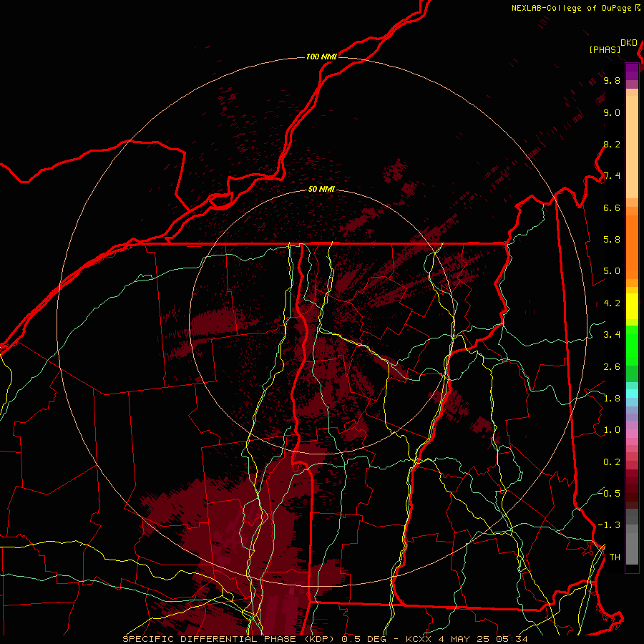Click the 3.4 value on the scale

[612, 335]
